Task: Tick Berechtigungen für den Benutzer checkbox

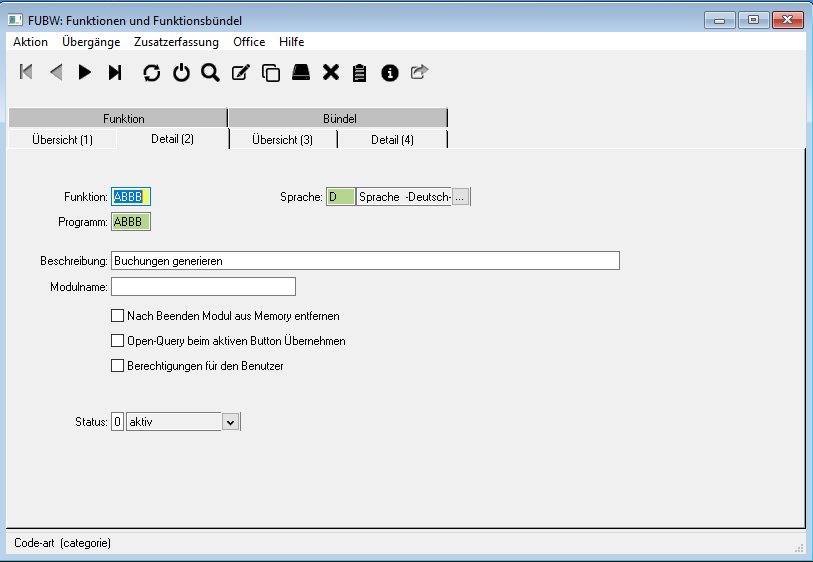Action: [117, 366]
